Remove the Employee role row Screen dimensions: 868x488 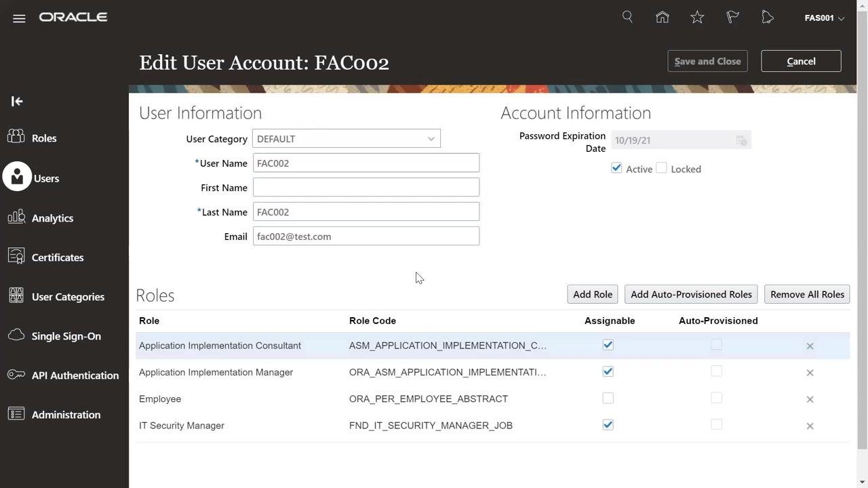810,399
